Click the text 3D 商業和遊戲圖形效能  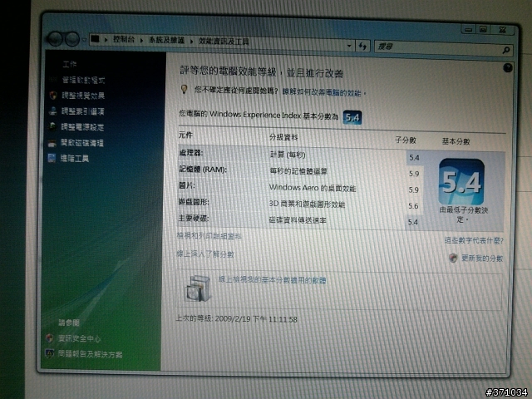(x=307, y=204)
